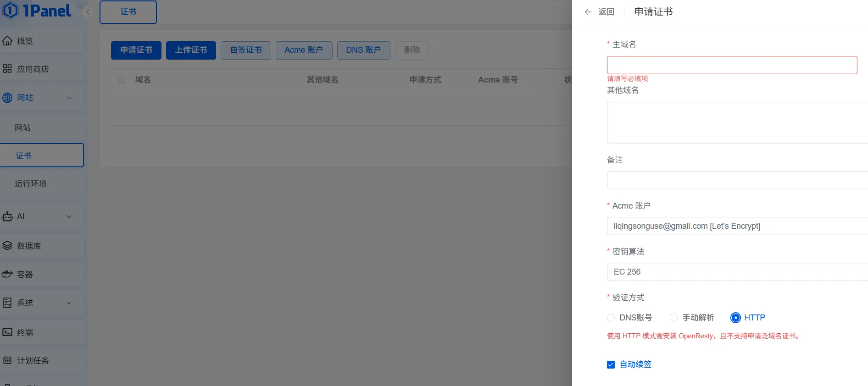Click the 删除 button
This screenshot has width=868, height=386.
click(x=412, y=50)
